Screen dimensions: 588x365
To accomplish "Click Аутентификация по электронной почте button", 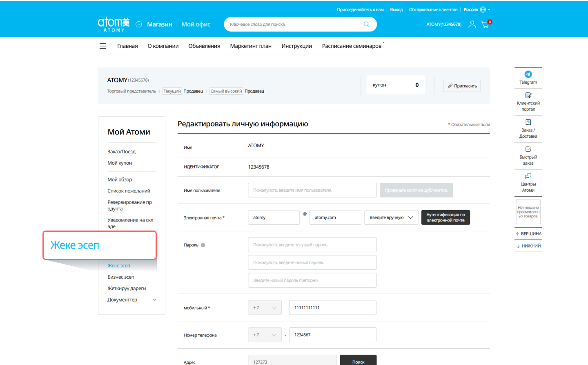I will pyautogui.click(x=445, y=217).
